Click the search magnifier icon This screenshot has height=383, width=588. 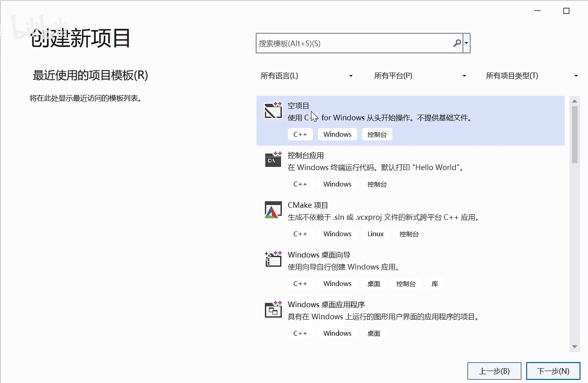tap(457, 43)
